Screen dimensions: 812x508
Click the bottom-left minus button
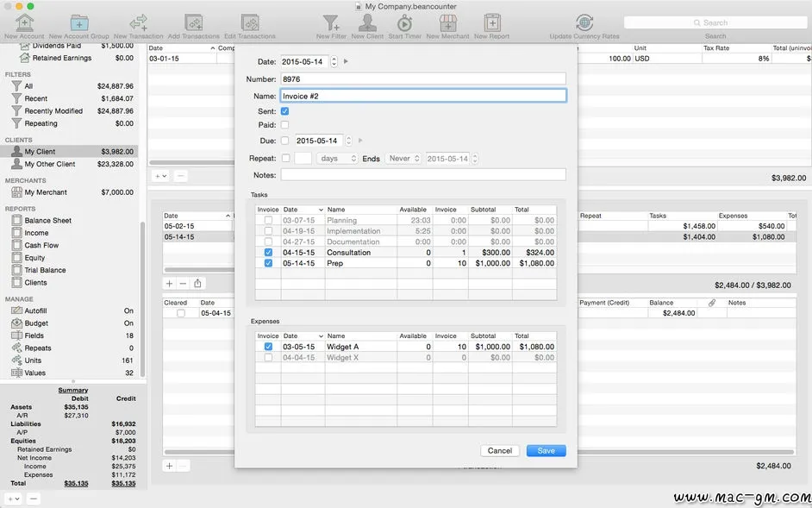(33, 499)
